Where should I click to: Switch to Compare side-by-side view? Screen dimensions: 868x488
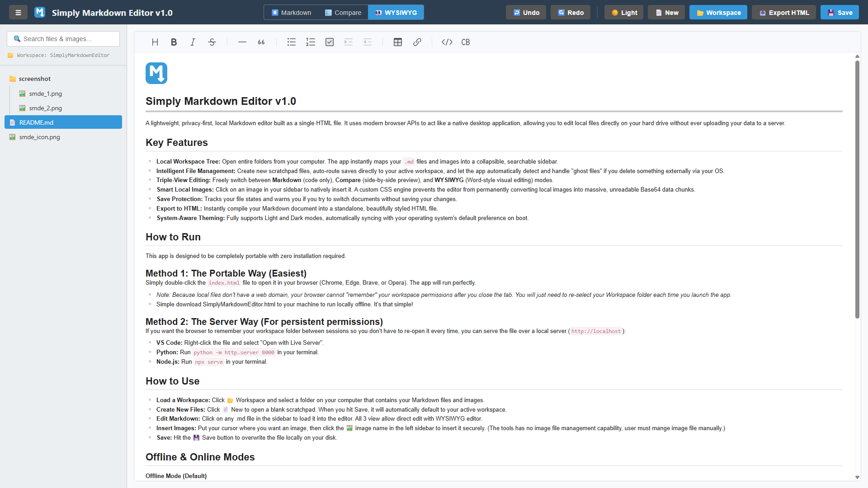click(x=343, y=13)
